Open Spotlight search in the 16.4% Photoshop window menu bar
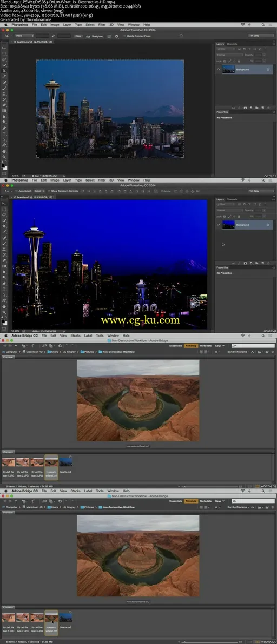277x644 pixels. point(263,180)
